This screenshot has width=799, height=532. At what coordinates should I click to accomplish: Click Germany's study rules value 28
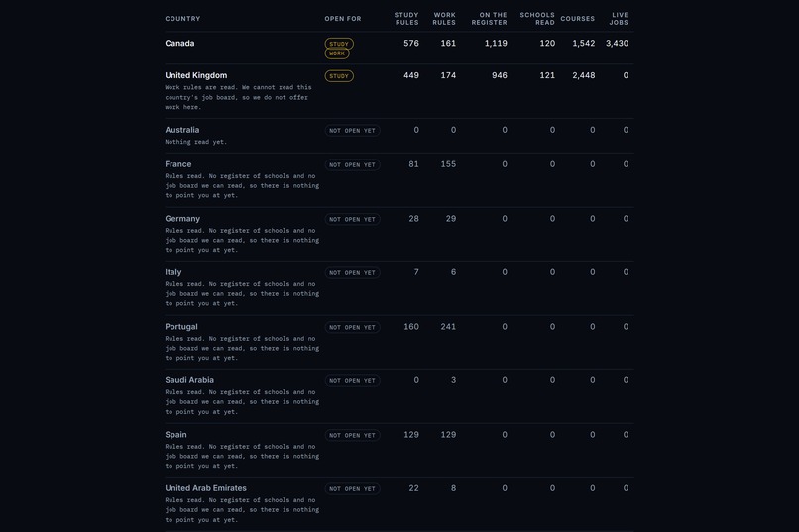[x=413, y=218]
